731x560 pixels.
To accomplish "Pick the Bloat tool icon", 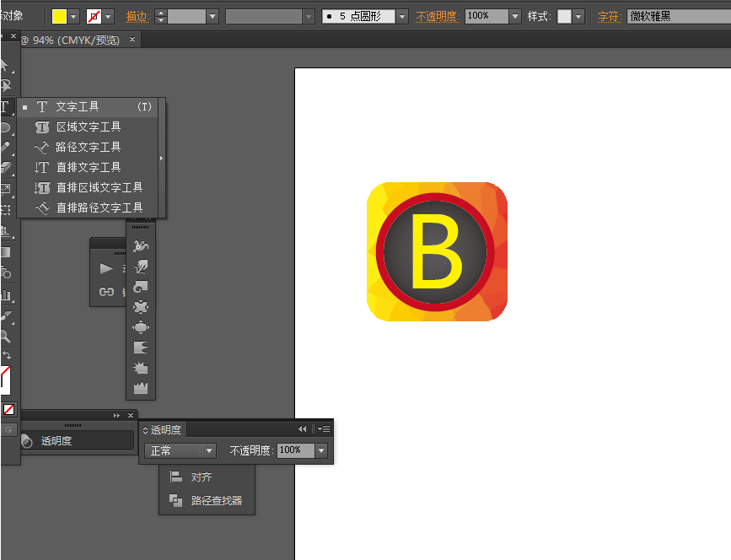I will click(141, 327).
